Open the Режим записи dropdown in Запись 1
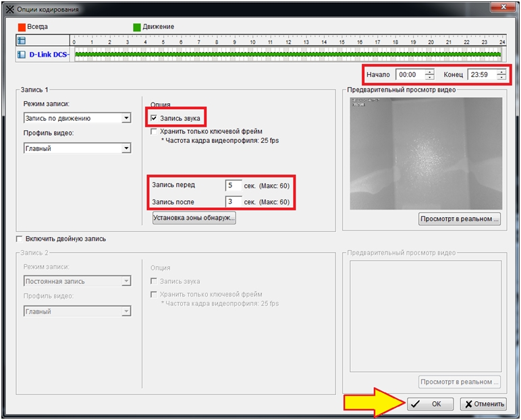Viewport: 521px width, 420px height. [x=126, y=118]
